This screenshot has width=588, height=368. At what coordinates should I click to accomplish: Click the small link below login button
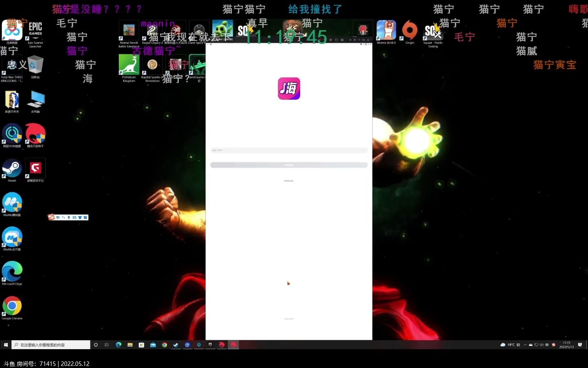coord(289,181)
